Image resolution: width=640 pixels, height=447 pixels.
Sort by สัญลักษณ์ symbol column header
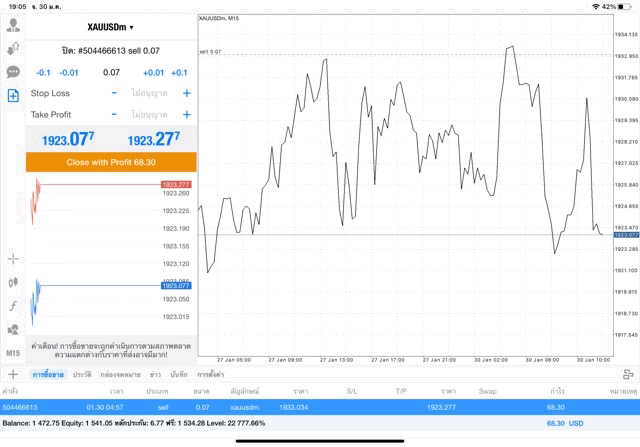[x=245, y=391]
